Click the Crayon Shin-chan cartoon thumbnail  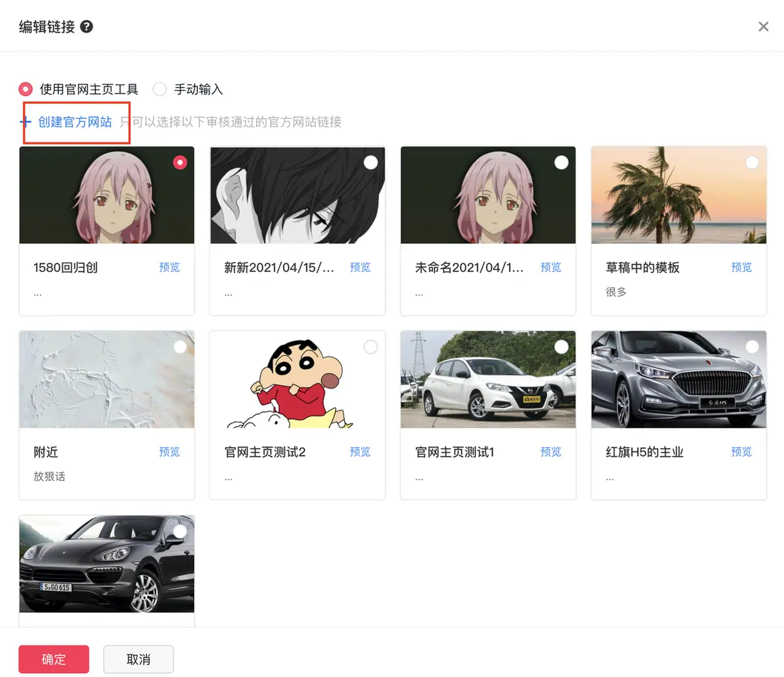pyautogui.click(x=297, y=379)
